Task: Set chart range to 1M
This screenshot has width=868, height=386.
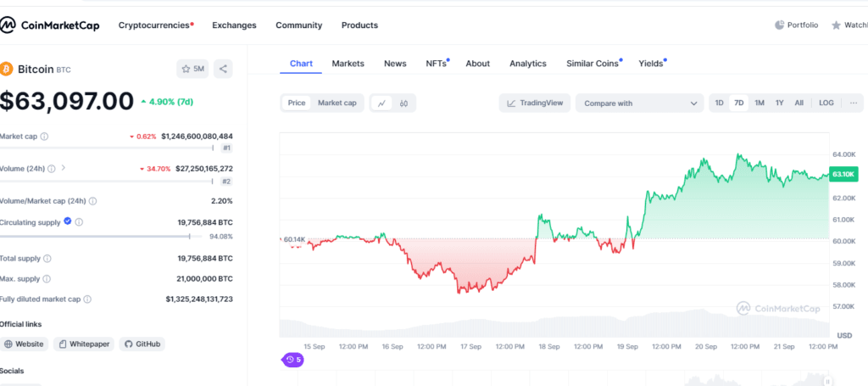Action: (x=759, y=103)
